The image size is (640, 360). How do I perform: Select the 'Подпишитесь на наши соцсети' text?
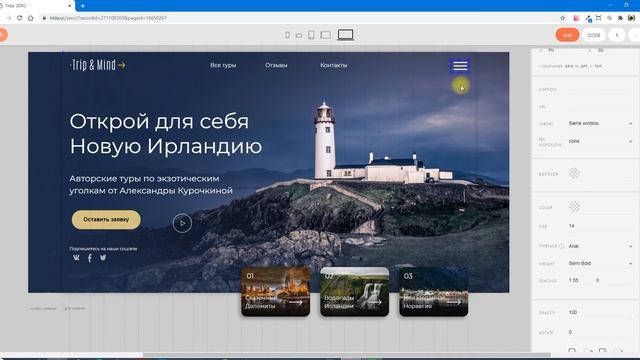point(103,249)
